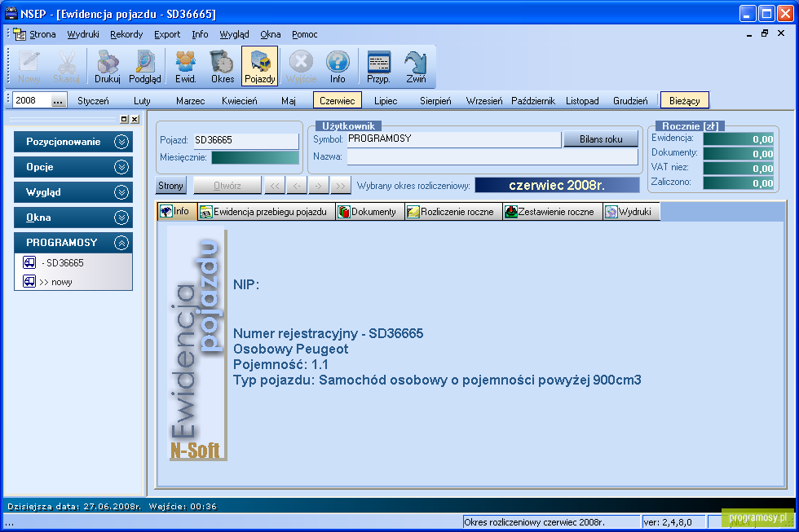Expand the Pozycjonowanie panel
Screen dimensions: 799x532
[73, 142]
